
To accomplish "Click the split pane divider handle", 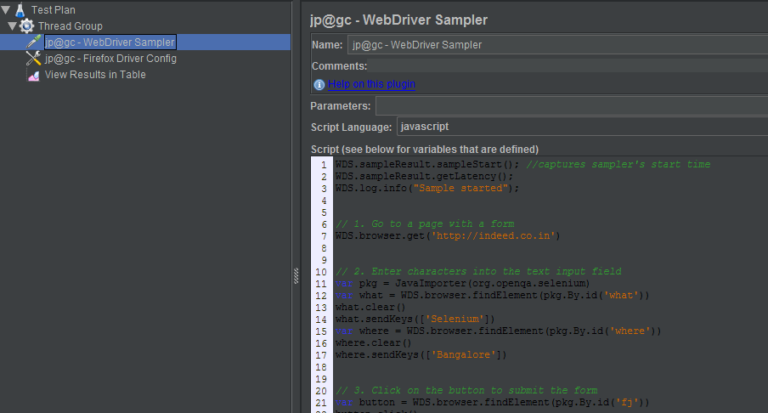I will (296, 276).
